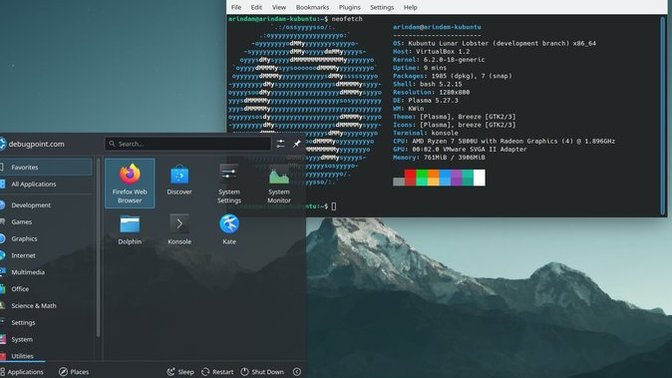Open the Internet category
The width and height of the screenshot is (672, 378).
tap(46, 255)
